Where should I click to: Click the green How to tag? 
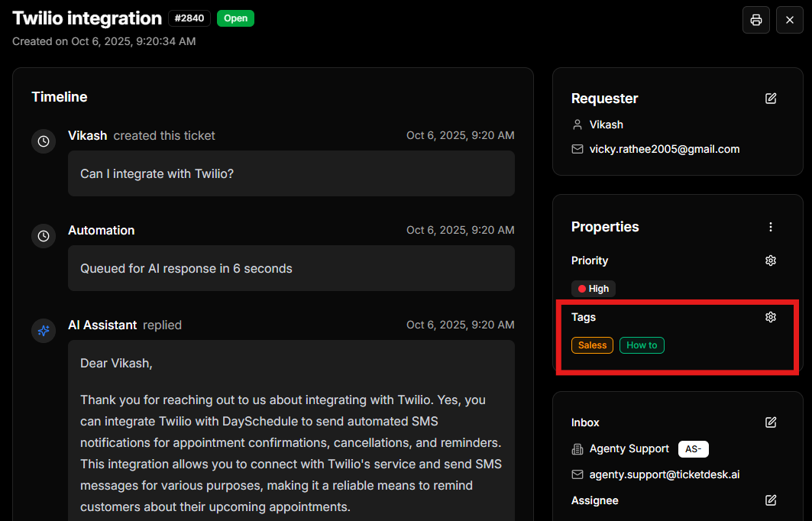click(642, 345)
